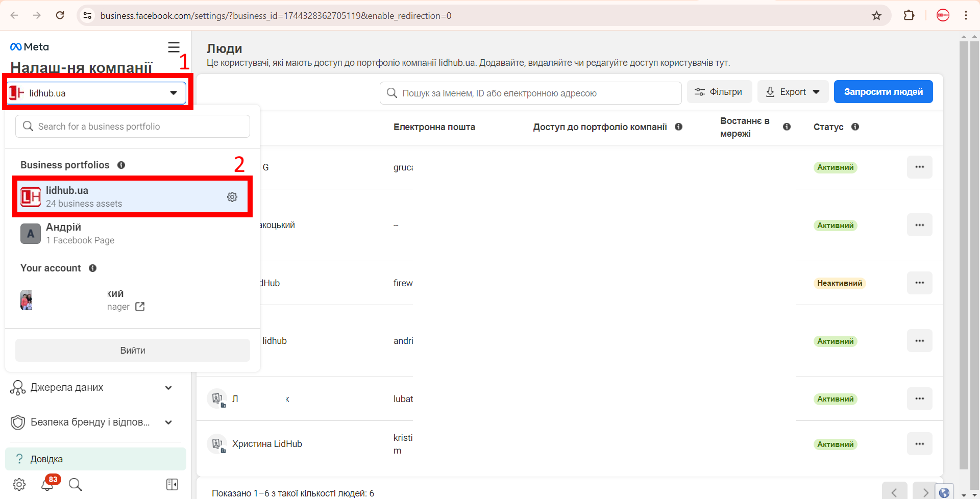This screenshot has width=980, height=499.
Task: Open more options for andri row
Action: coord(920,341)
